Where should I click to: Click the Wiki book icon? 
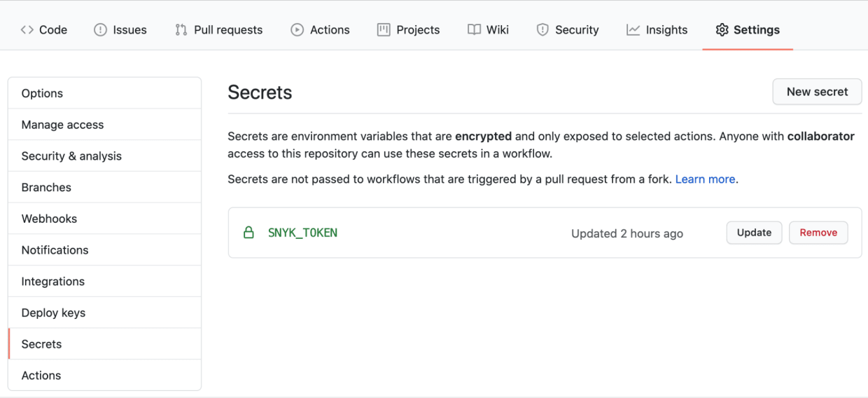(x=474, y=29)
